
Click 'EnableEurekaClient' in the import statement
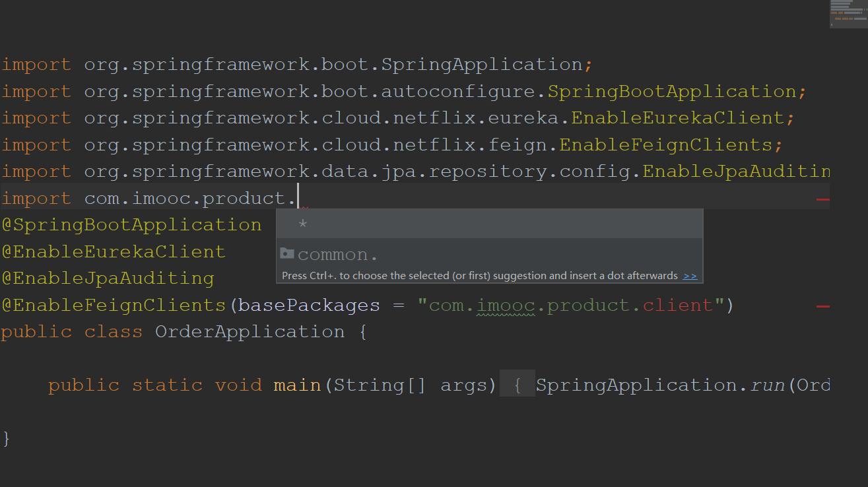(678, 118)
